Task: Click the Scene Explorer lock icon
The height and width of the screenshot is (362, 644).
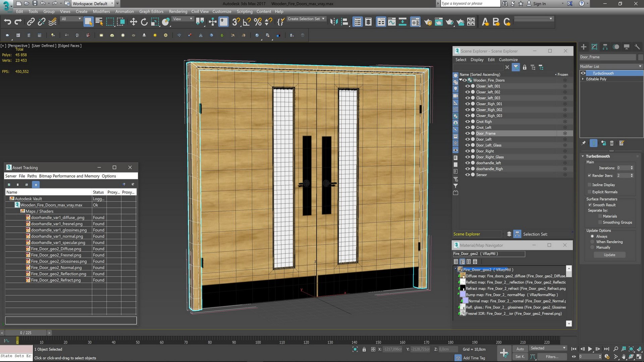Action: click(x=525, y=67)
